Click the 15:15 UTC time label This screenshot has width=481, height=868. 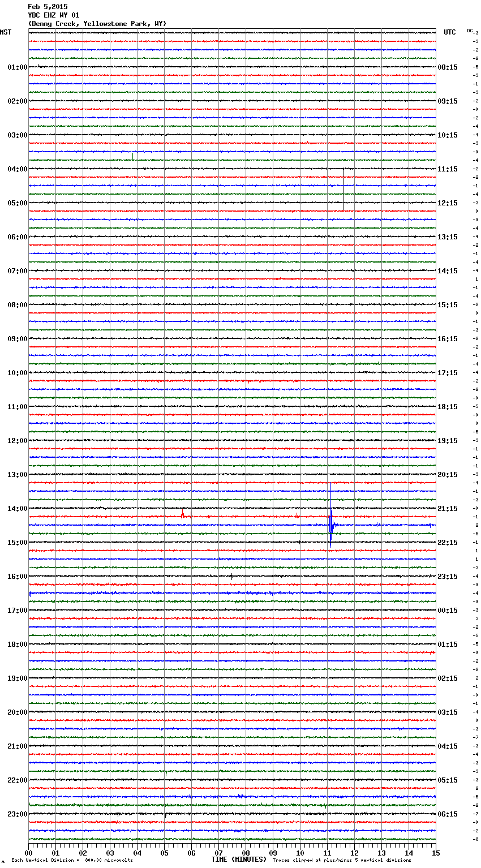(x=448, y=305)
